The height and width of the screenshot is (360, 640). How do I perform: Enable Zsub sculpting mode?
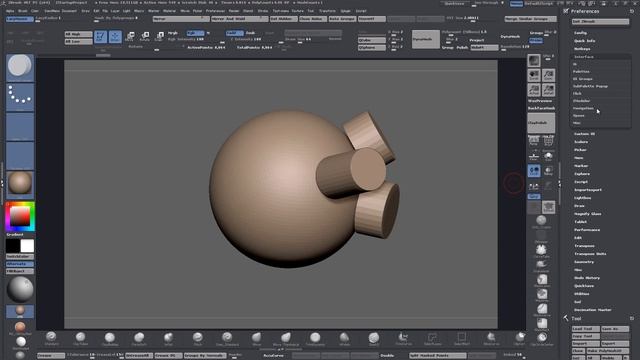point(250,33)
